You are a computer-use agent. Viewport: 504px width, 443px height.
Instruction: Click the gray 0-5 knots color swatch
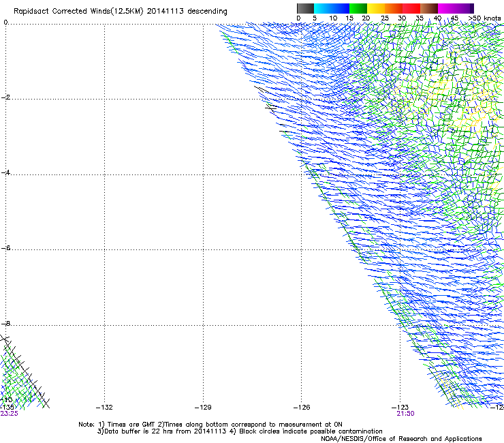coord(305,8)
